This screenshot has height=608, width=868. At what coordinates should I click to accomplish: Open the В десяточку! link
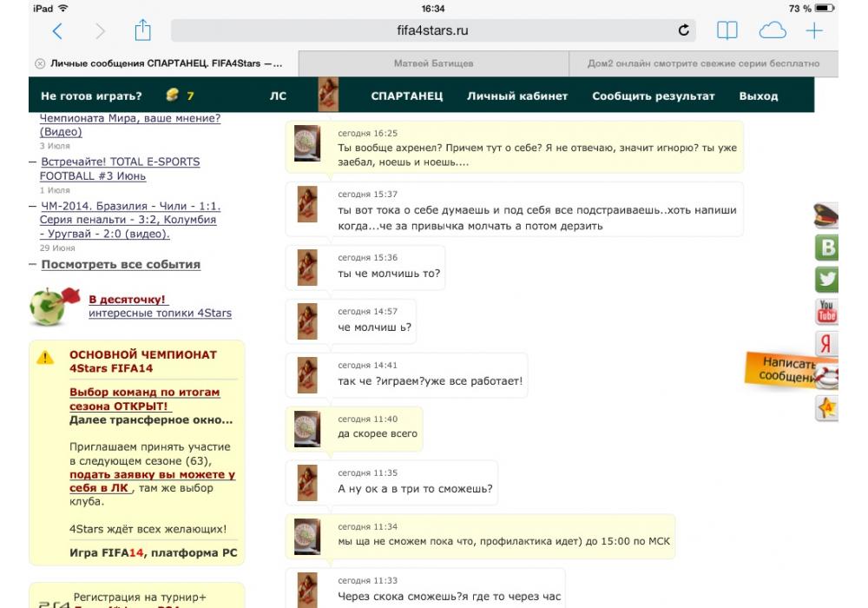pyautogui.click(x=127, y=300)
